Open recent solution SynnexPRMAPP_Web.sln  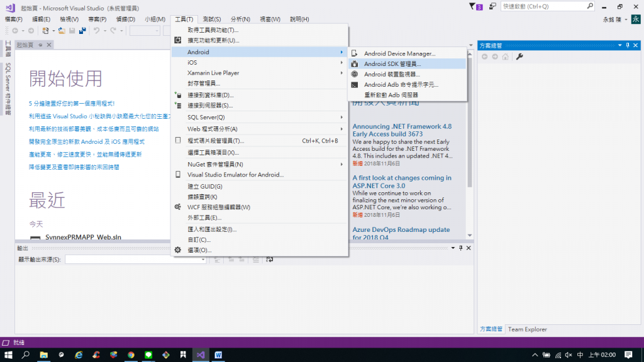click(83, 237)
